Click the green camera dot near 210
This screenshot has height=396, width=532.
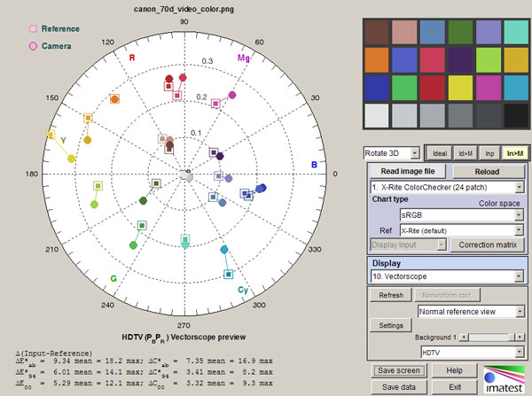click(133, 245)
